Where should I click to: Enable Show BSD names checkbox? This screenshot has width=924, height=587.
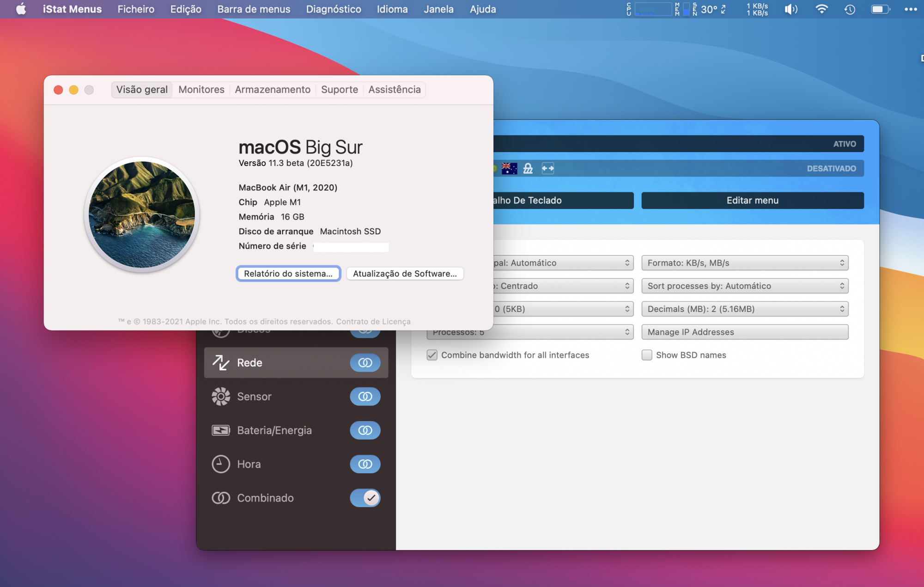point(647,355)
